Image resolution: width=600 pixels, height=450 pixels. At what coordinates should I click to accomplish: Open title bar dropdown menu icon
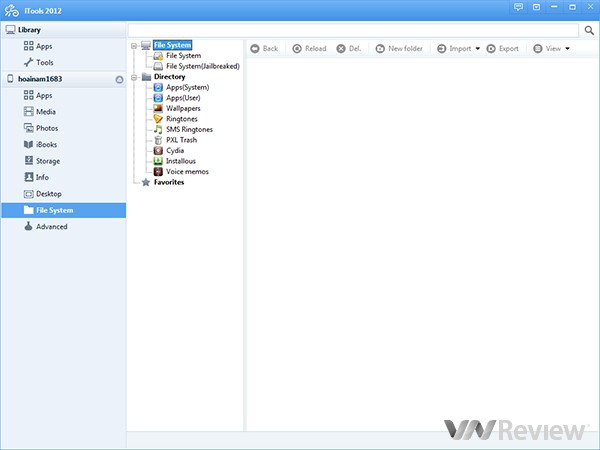536,7
